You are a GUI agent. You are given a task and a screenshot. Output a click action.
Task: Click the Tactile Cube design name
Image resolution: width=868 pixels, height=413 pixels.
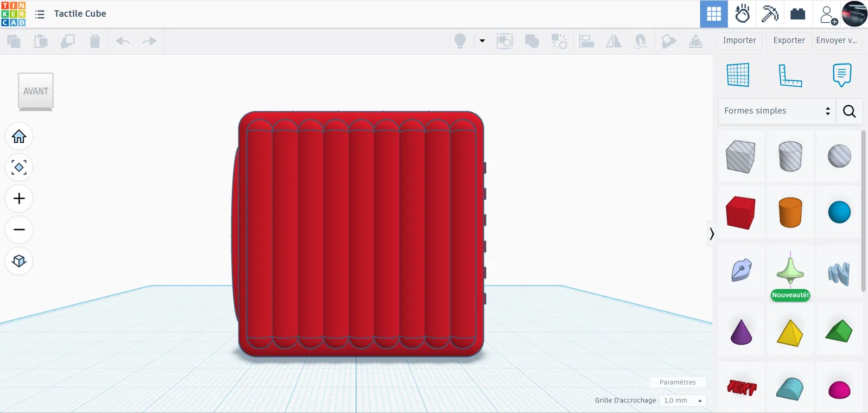pyautogui.click(x=80, y=14)
